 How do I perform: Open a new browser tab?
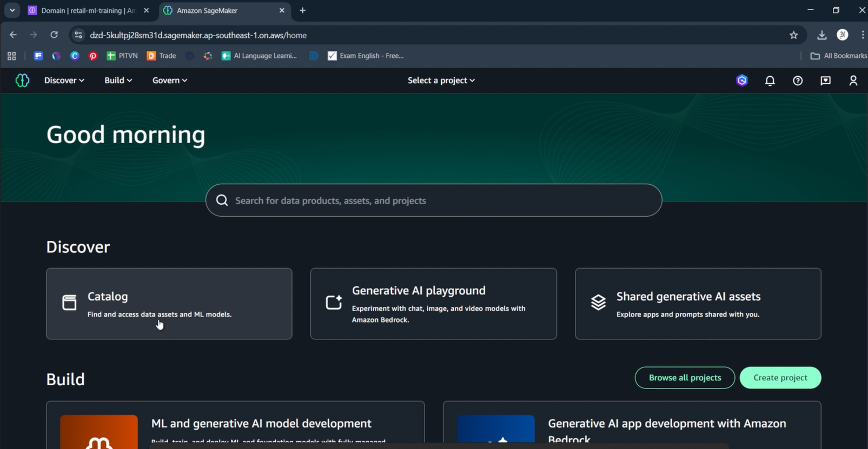[303, 10]
